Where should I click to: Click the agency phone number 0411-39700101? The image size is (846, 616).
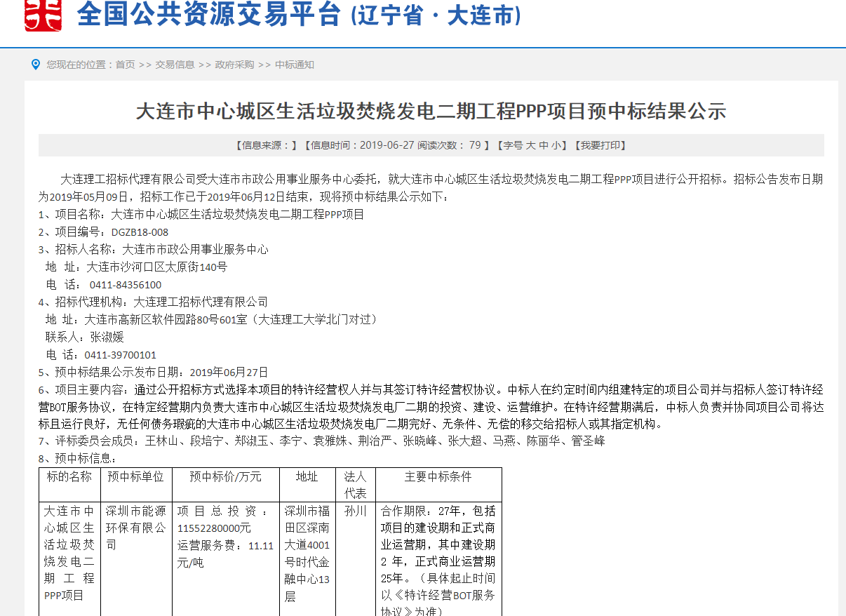120,355
